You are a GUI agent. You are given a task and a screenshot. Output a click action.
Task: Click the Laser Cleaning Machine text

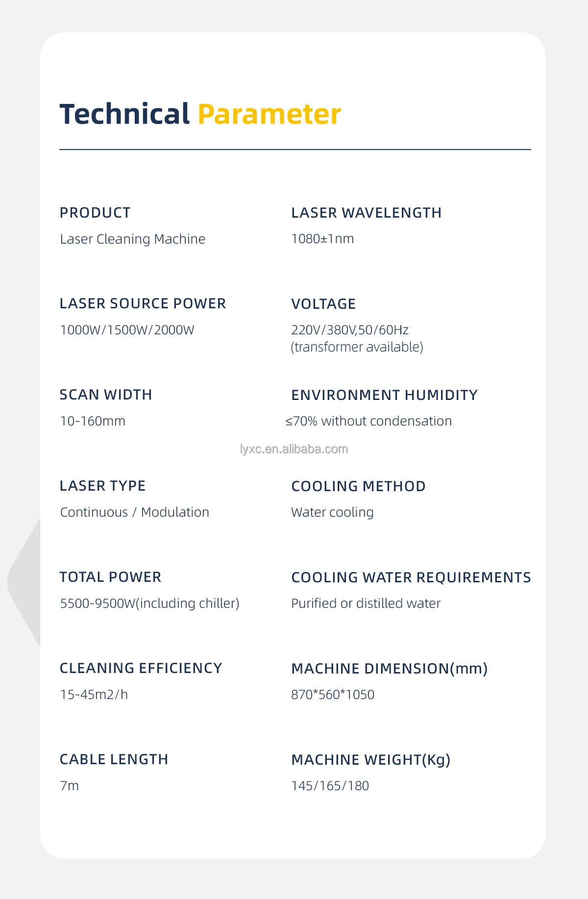coord(133,239)
